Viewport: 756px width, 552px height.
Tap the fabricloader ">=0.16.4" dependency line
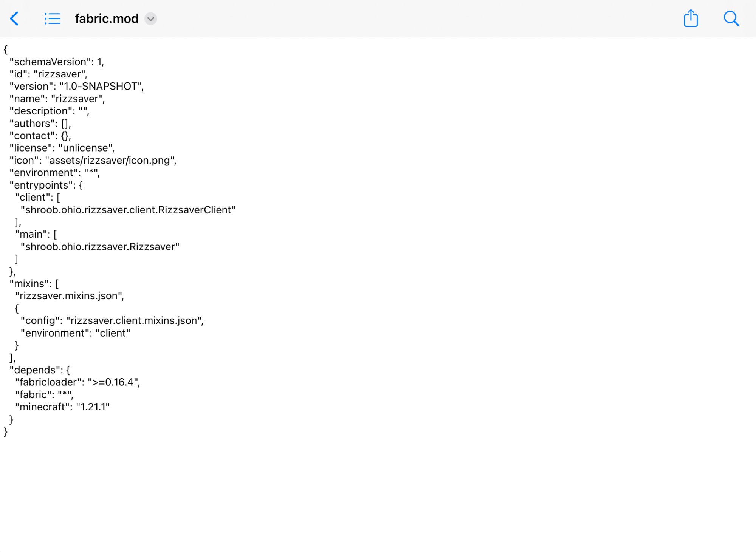(x=77, y=382)
